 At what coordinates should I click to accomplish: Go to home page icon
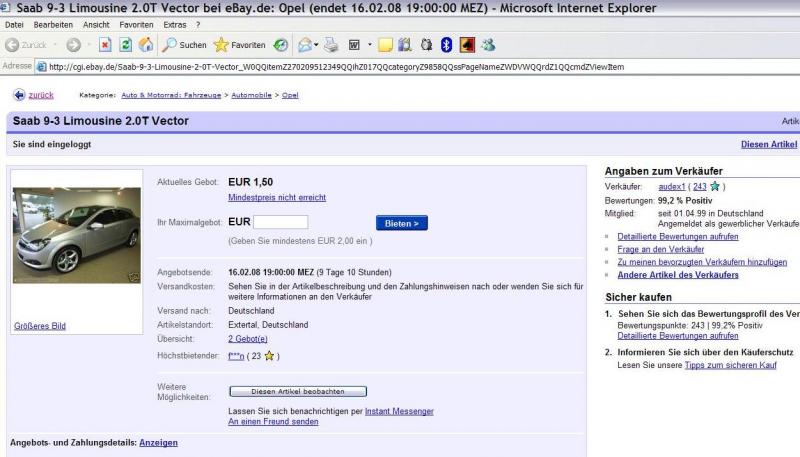coord(146,45)
